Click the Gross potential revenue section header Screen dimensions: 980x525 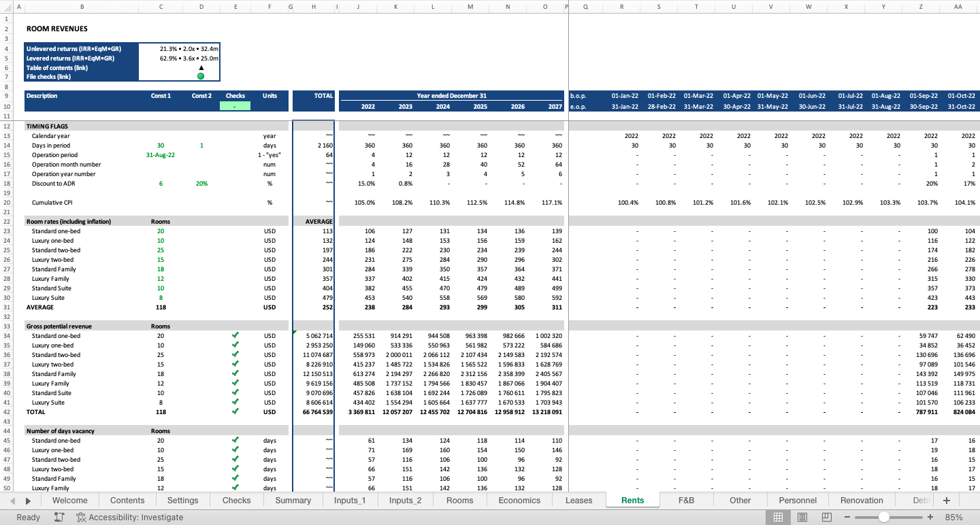coord(59,326)
